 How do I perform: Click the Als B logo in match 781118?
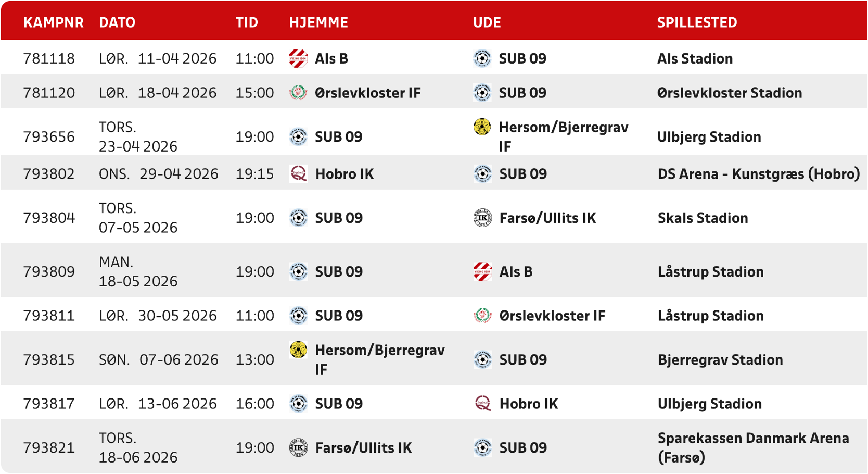298,58
